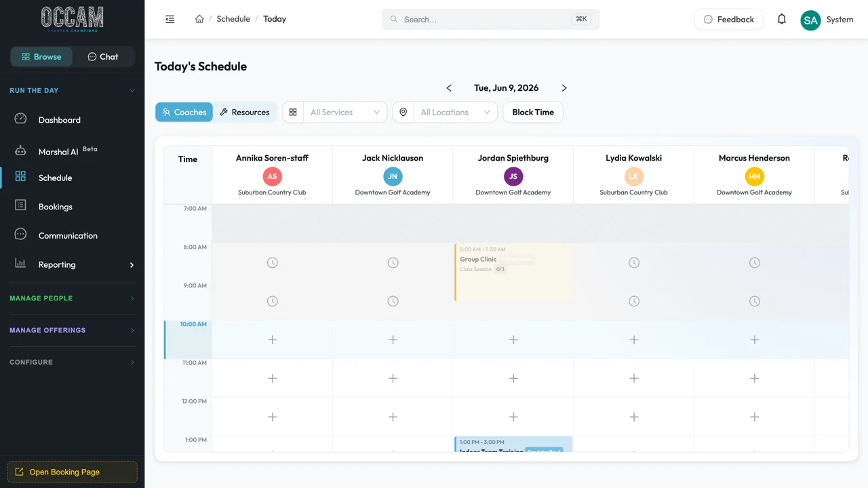Click the Dashboard gauge icon
868x488 pixels.
click(x=20, y=119)
